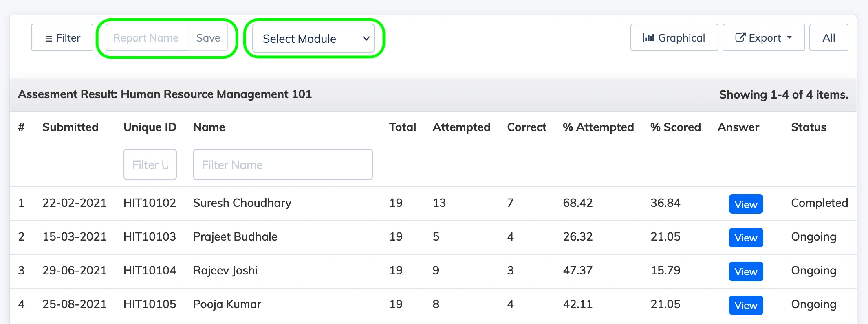Click submitted date 25-08-2021
This screenshot has width=868, height=324.
coord(75,304)
